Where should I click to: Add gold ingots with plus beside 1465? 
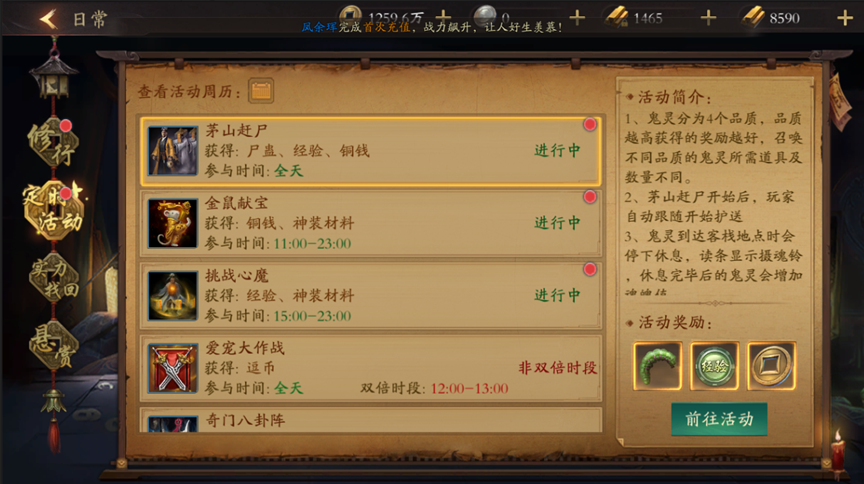coord(708,18)
